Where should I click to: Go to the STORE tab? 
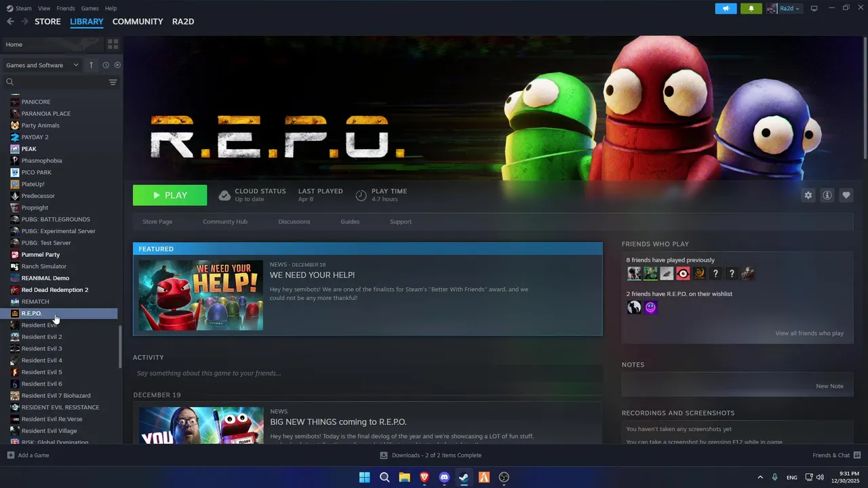(x=47, y=22)
